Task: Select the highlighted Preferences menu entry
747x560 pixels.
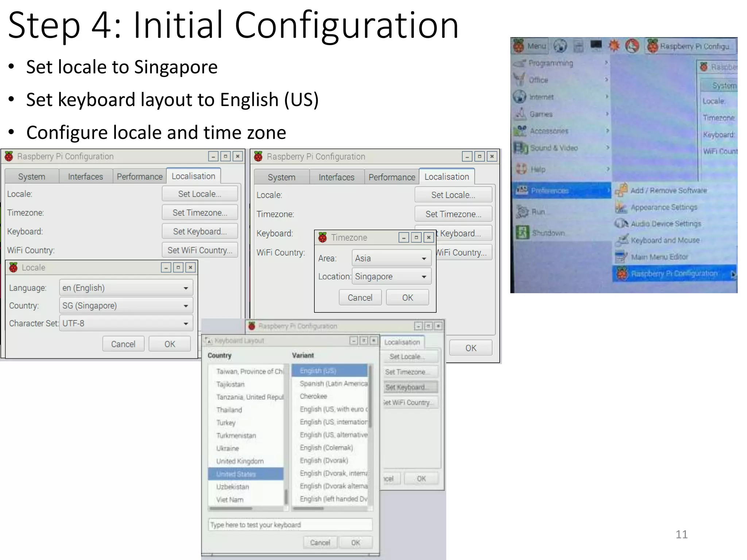Action: click(561, 190)
